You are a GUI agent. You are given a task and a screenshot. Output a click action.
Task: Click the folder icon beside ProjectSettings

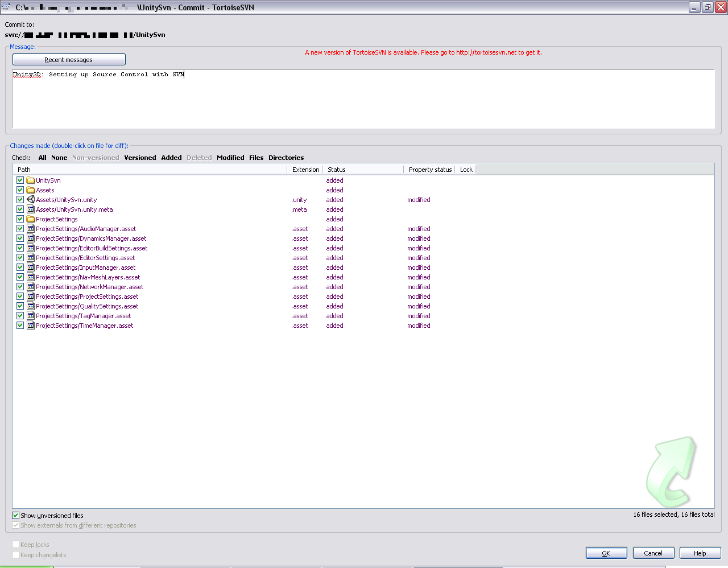click(31, 219)
